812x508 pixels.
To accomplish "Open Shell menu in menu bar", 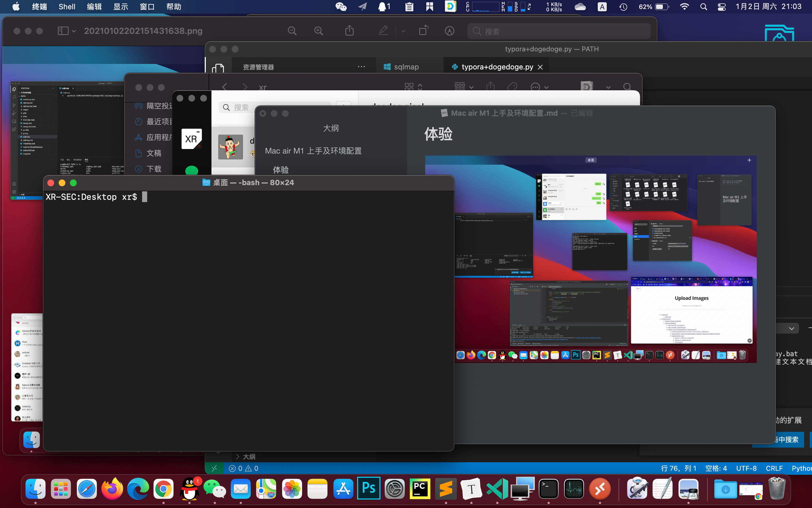I will [x=67, y=7].
